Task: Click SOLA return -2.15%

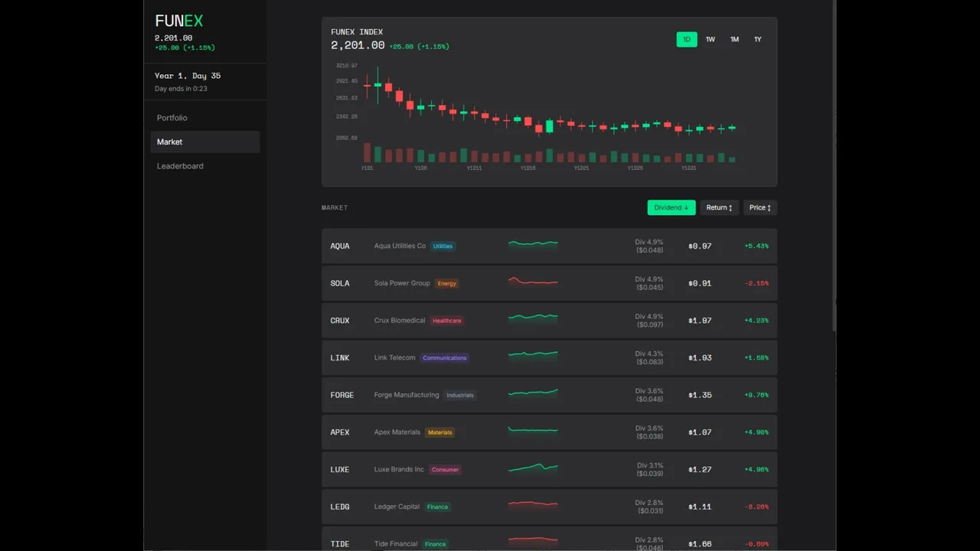Action: 756,283
